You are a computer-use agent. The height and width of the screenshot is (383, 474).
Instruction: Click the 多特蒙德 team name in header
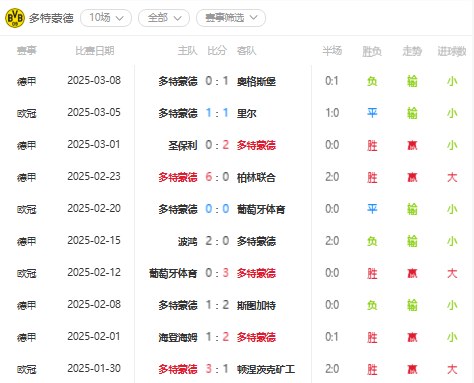[x=51, y=18]
